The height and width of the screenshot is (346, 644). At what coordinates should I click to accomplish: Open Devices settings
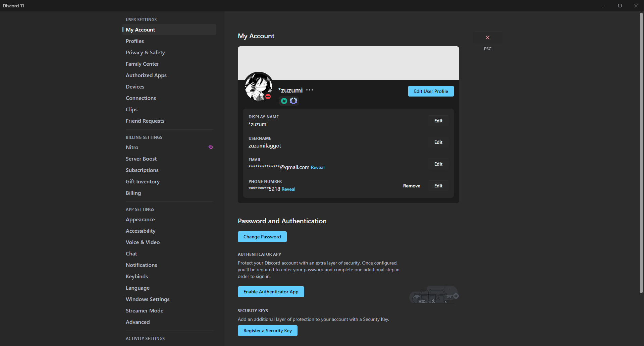point(169,86)
